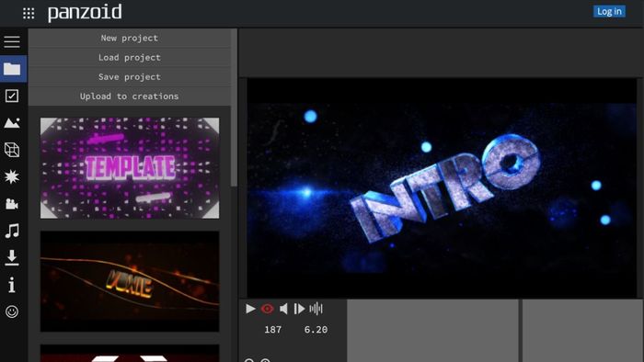Click the time value 6.20
The image size is (644, 362).
[x=316, y=330]
